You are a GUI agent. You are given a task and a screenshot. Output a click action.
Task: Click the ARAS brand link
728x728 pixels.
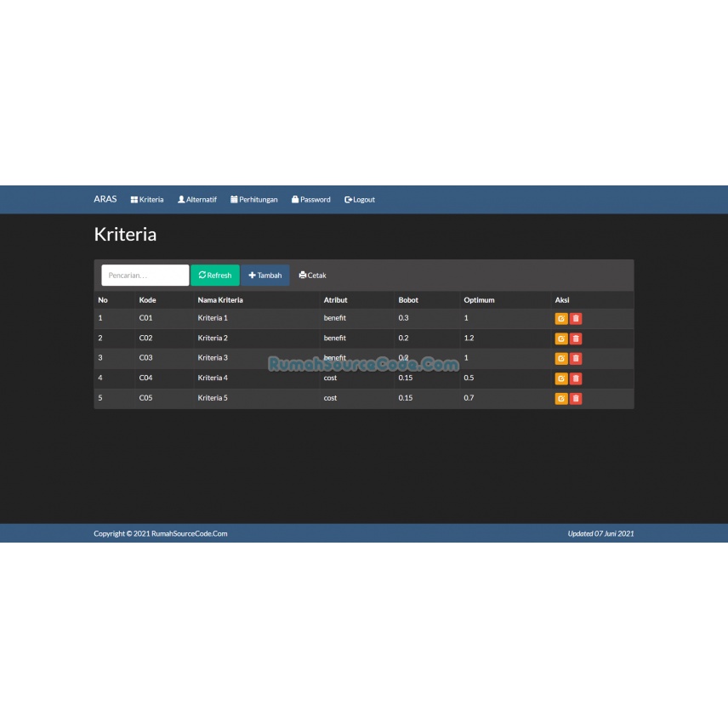tap(105, 199)
